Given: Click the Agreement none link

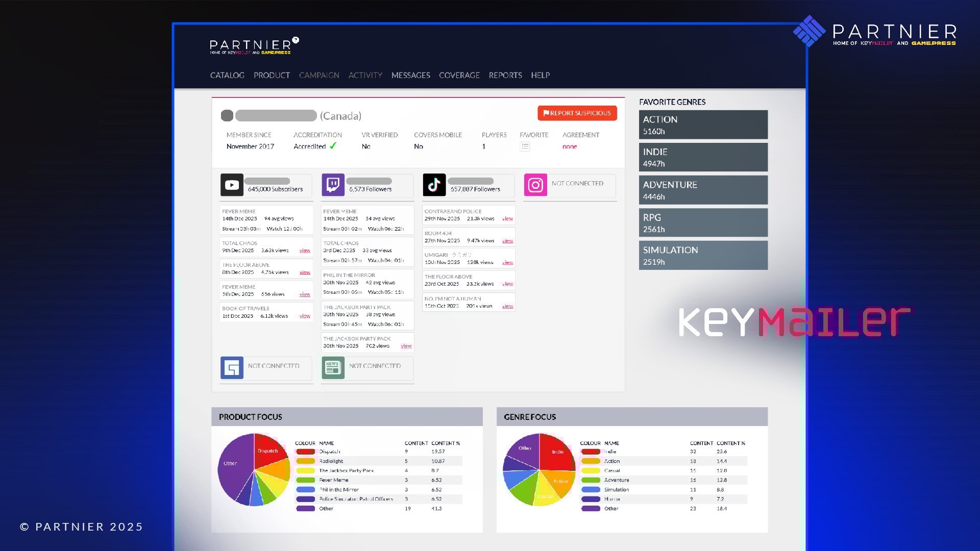Looking at the screenshot, I should click(569, 147).
